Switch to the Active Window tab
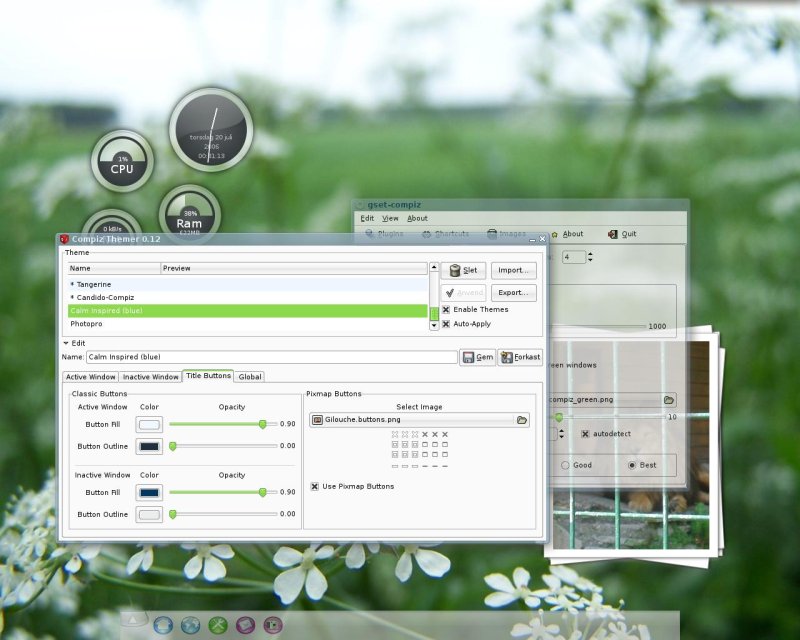The image size is (800, 640). (x=90, y=377)
